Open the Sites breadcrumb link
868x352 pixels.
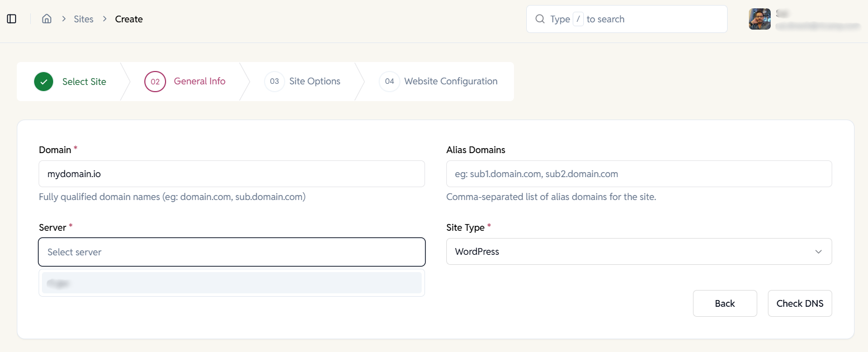click(83, 18)
